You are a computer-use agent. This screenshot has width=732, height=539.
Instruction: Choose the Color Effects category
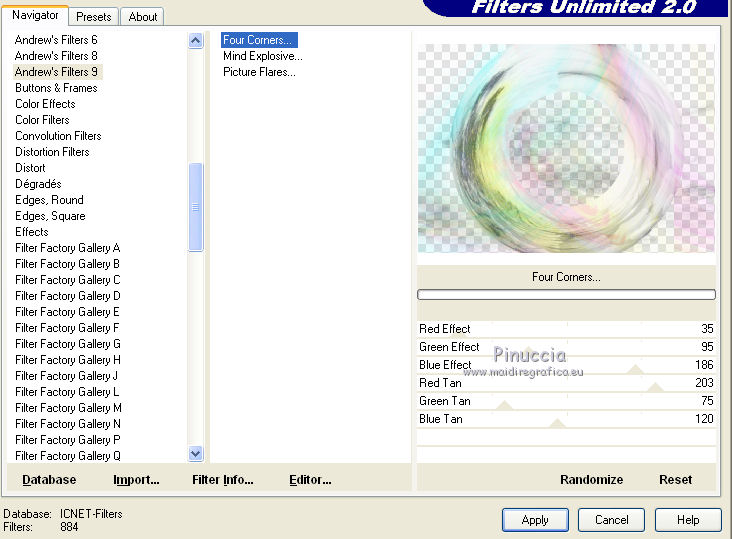(x=45, y=104)
